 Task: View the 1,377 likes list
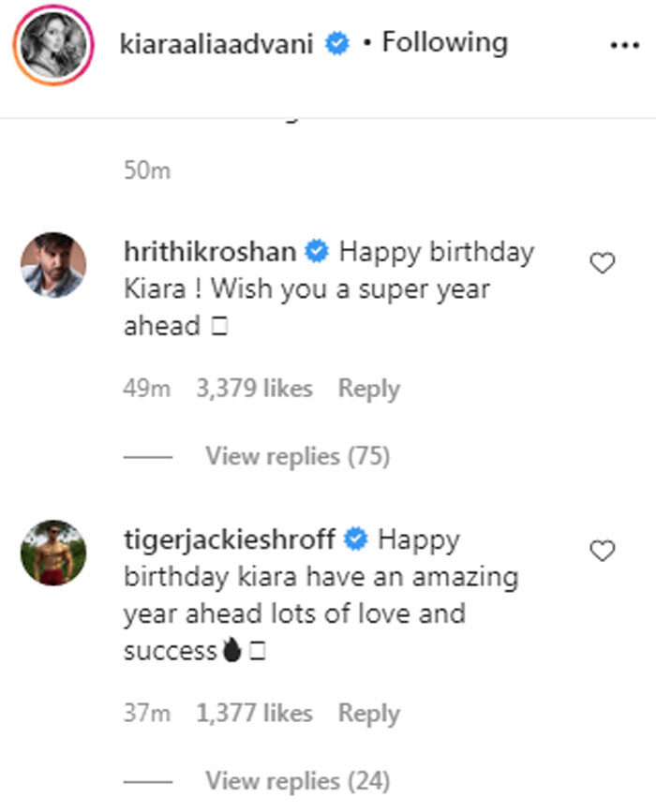[254, 714]
